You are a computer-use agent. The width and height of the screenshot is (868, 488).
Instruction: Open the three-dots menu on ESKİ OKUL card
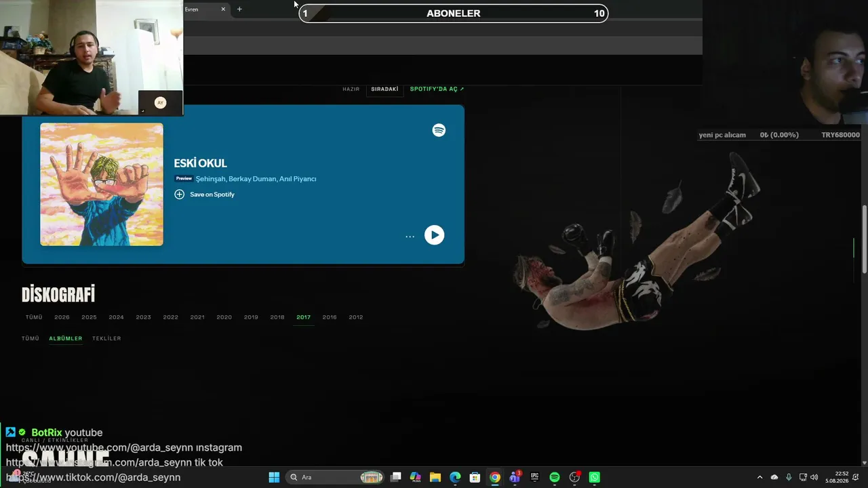tap(410, 237)
